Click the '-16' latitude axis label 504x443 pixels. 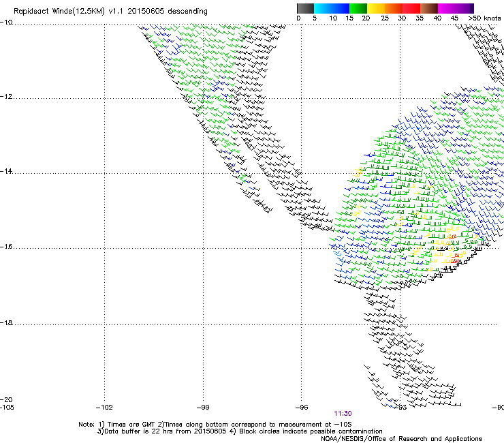(6, 247)
